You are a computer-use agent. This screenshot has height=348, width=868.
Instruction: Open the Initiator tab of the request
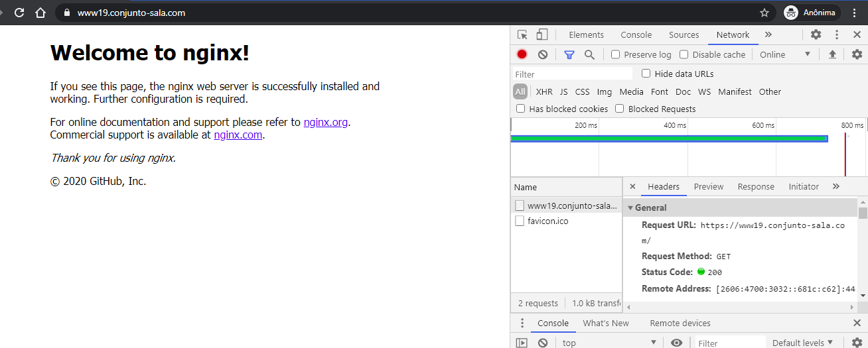click(804, 187)
